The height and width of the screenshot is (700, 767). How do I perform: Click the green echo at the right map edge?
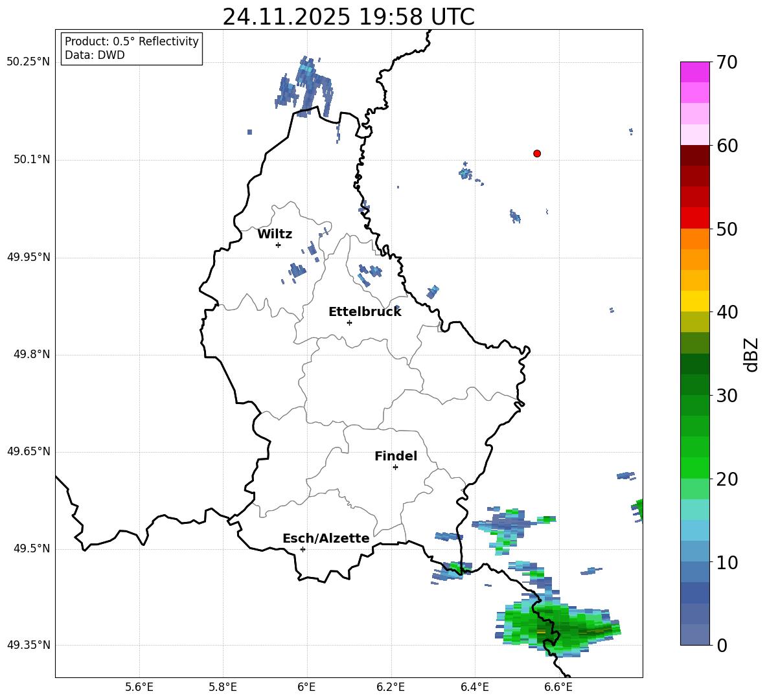point(637,510)
